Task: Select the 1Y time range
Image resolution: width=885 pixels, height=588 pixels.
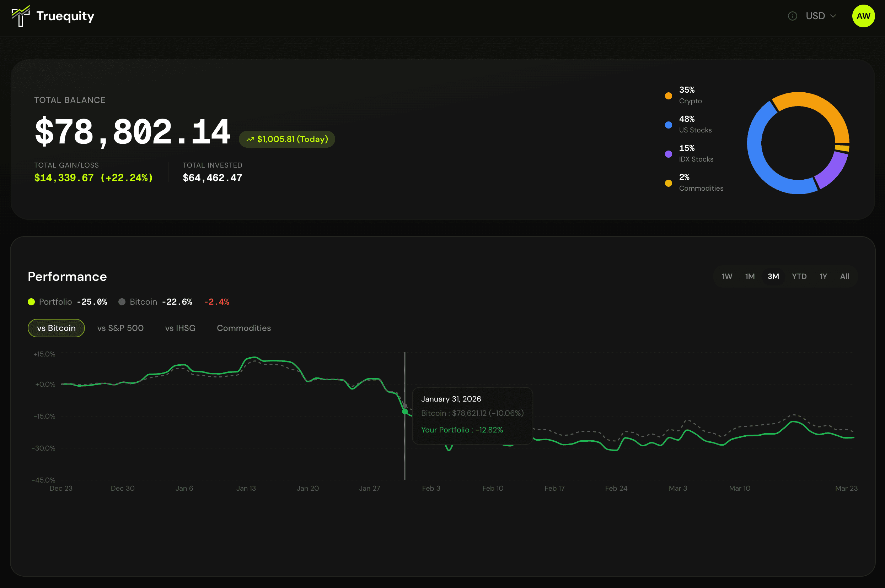Action: (x=823, y=276)
